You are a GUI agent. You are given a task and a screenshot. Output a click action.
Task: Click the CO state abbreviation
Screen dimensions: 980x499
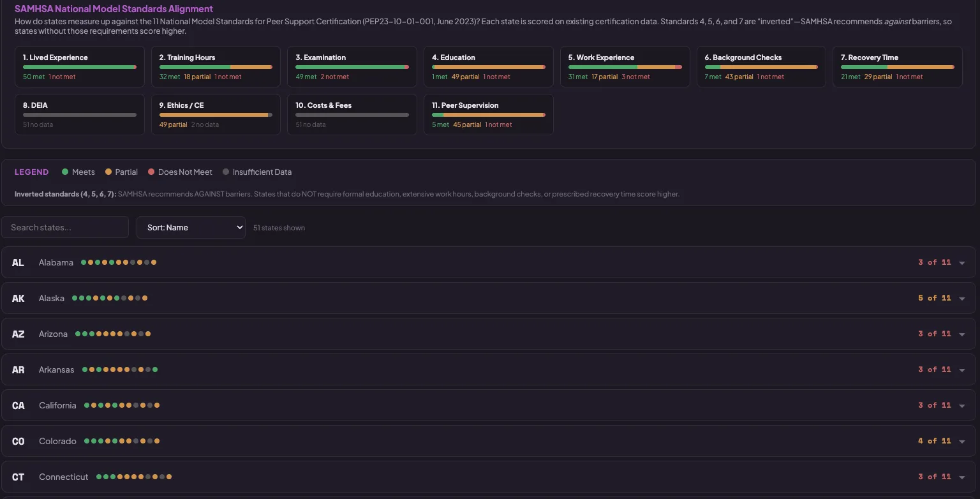click(x=18, y=441)
